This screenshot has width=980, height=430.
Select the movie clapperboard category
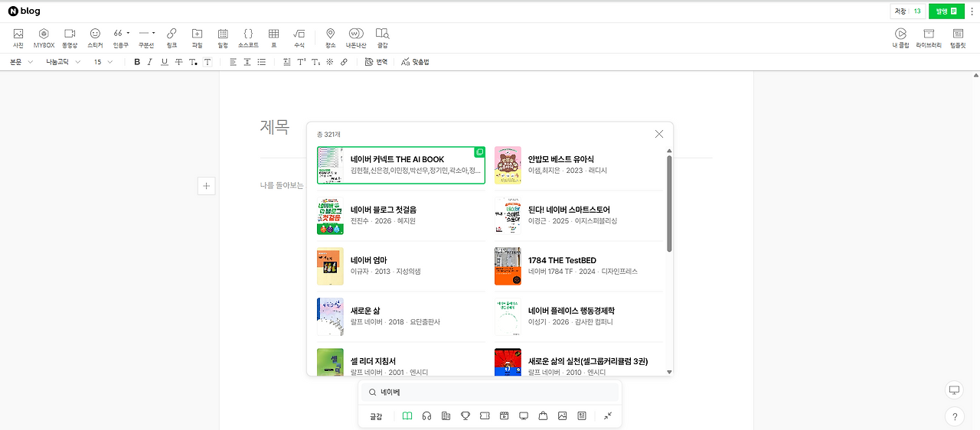504,415
